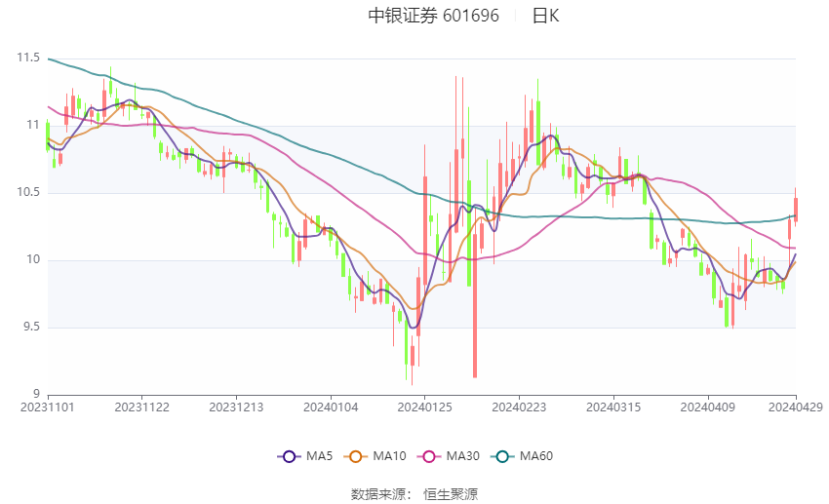
Task: Click the 20231213 x-axis date label
Action: (x=236, y=407)
